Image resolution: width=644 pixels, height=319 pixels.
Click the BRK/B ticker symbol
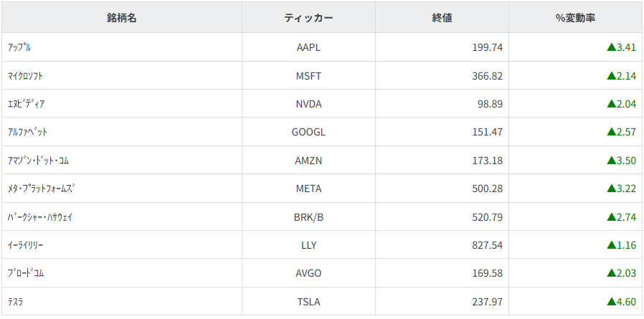[309, 217]
